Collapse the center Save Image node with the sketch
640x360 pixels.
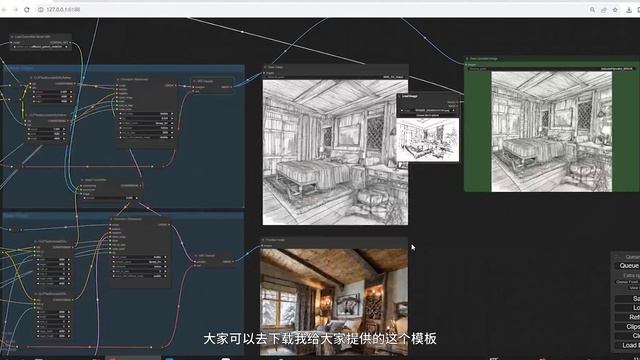(x=265, y=67)
